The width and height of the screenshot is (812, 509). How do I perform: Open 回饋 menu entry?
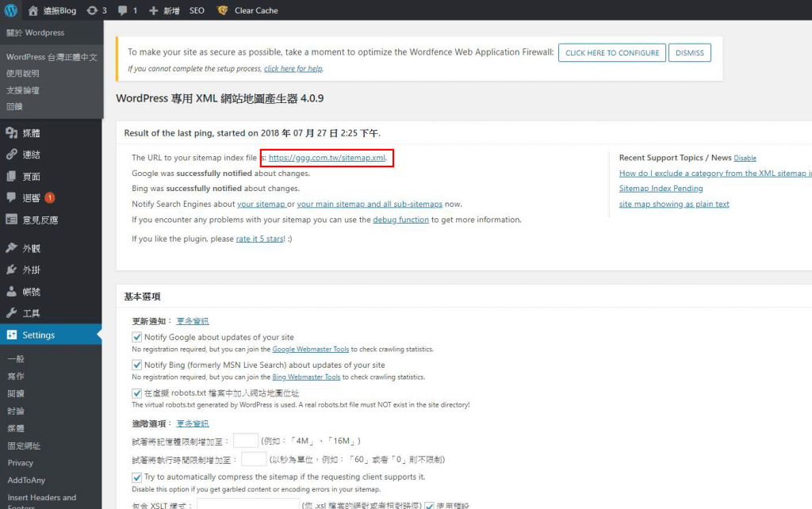pos(14,107)
